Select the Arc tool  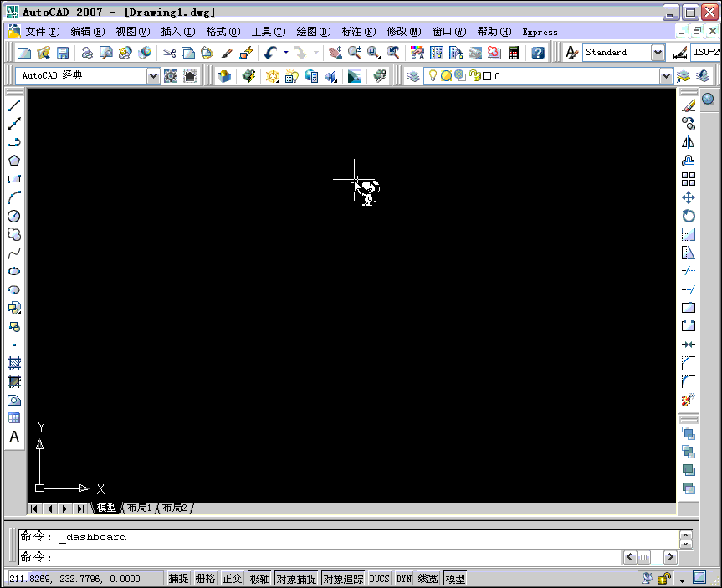tap(14, 197)
